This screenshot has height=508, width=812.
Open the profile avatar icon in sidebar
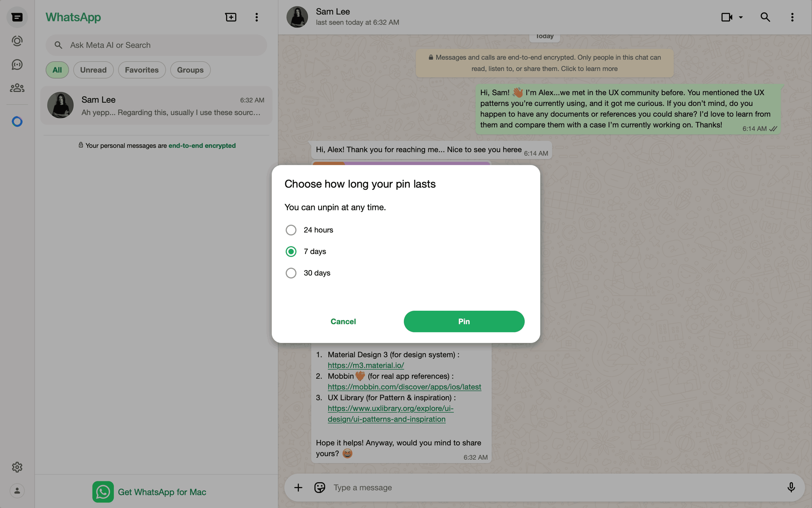click(17, 491)
